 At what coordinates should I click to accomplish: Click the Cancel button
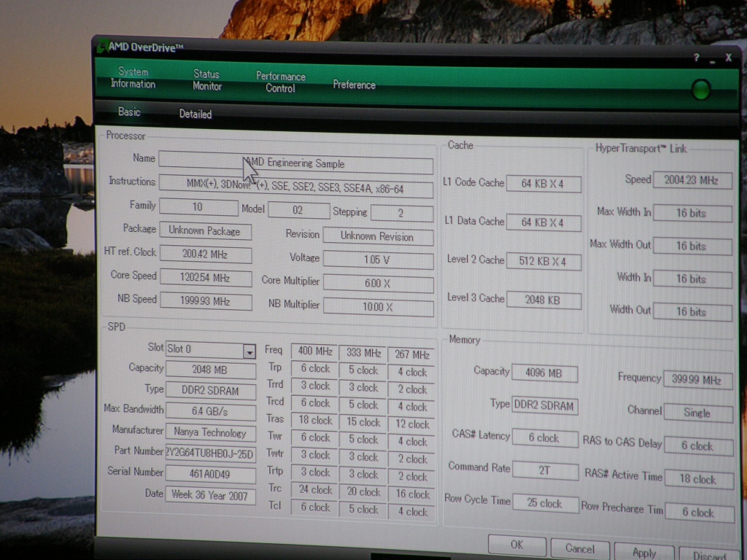580,549
